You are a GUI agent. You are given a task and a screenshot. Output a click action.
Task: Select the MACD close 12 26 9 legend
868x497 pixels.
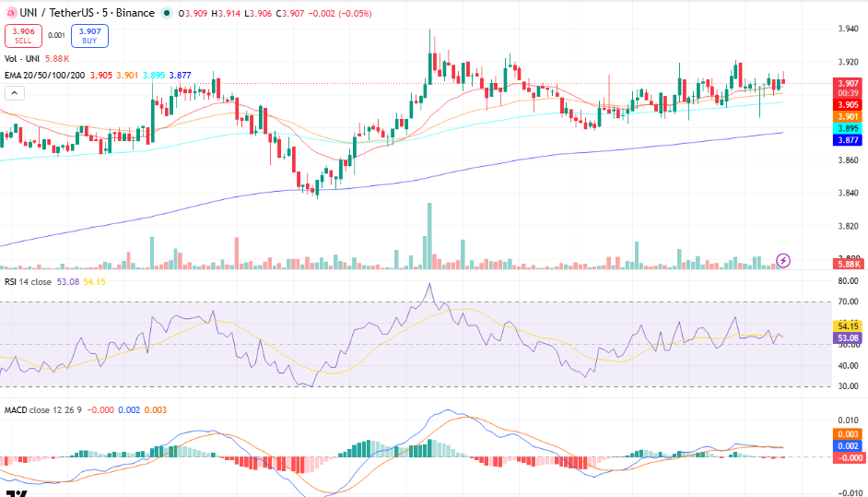point(42,410)
